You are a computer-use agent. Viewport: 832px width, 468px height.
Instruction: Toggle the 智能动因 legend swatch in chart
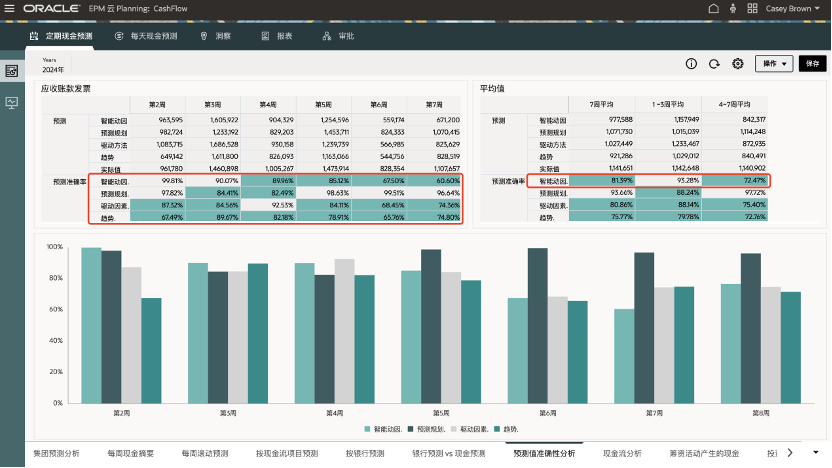coord(369,428)
